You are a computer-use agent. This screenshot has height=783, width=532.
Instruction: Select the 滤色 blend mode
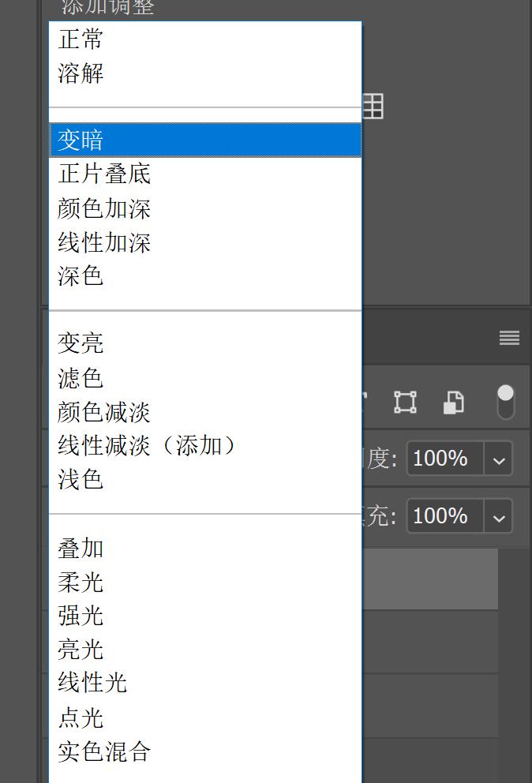[79, 377]
